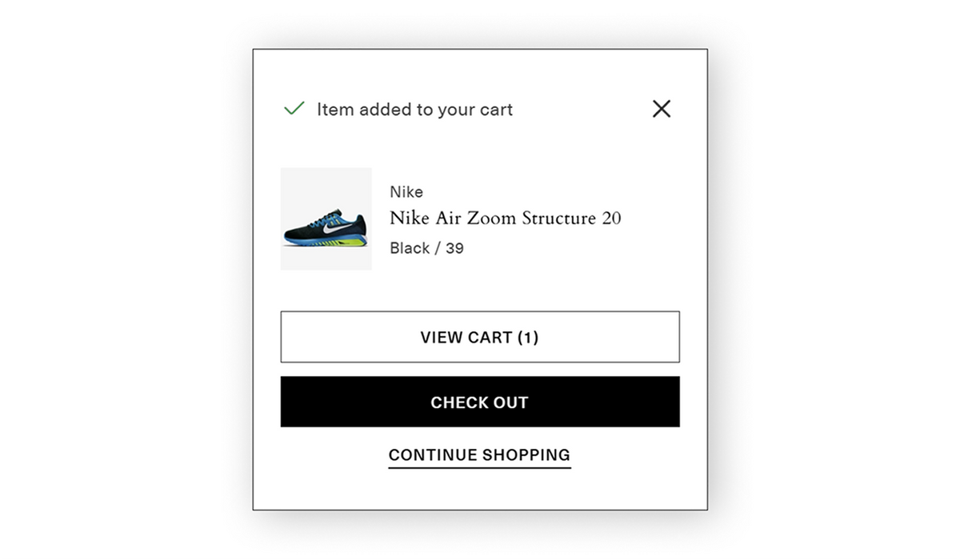Proceed to checkout from the popup
Viewport: 960px width, 560px height.
[x=480, y=402]
